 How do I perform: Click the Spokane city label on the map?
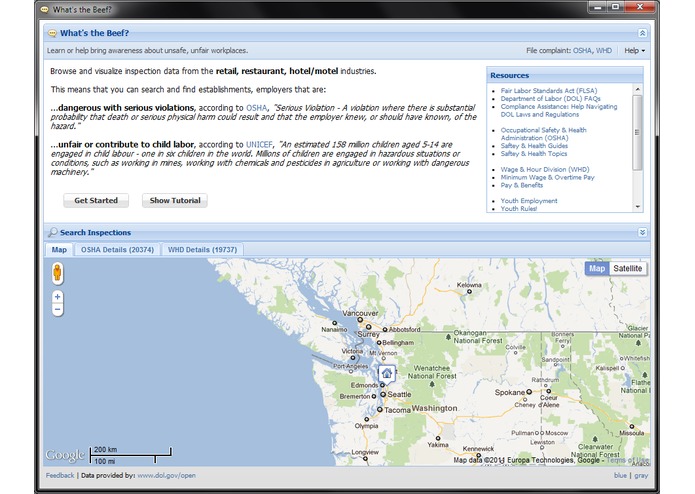coord(510,392)
